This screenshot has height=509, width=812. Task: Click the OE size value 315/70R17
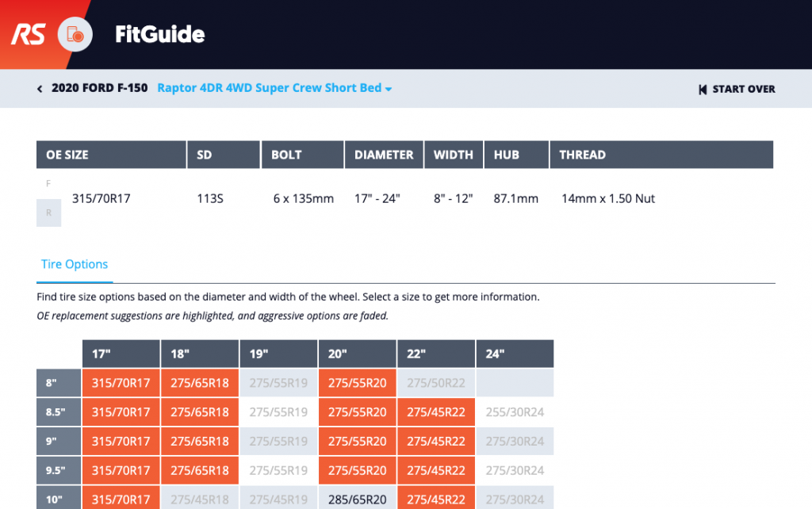101,198
